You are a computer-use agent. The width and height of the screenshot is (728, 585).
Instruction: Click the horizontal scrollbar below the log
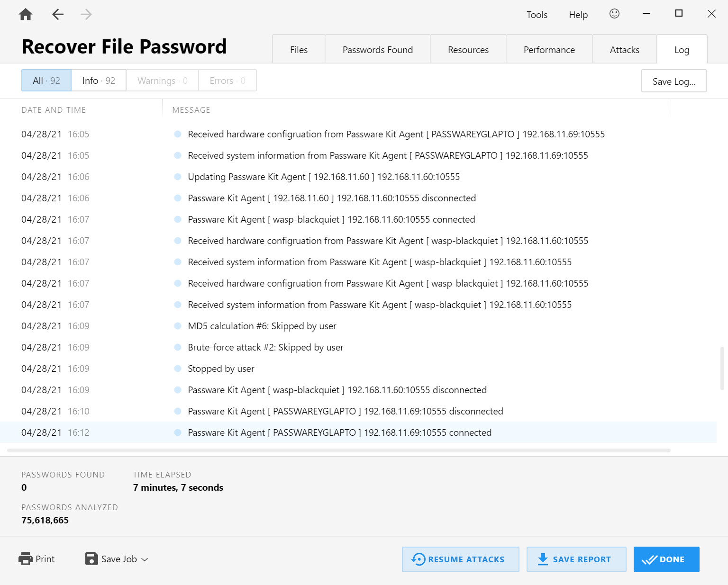339,450
